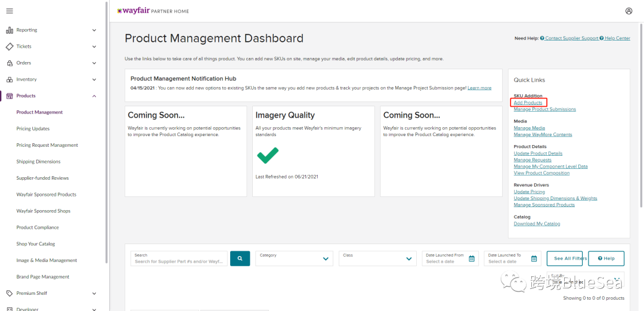Open the Date Launched To calendar icon
The image size is (644, 311).
[534, 258]
